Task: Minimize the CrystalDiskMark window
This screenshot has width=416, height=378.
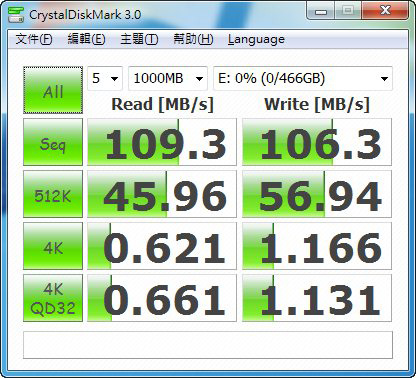Action: click(321, 11)
